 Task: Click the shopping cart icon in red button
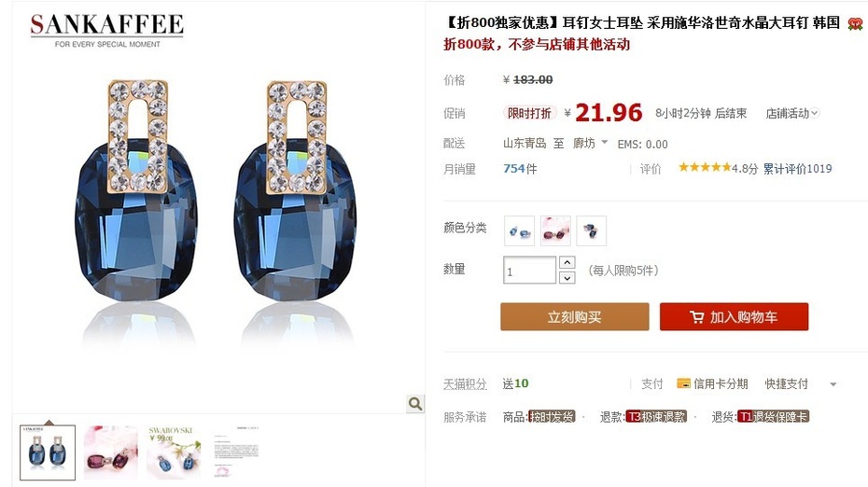pos(696,317)
